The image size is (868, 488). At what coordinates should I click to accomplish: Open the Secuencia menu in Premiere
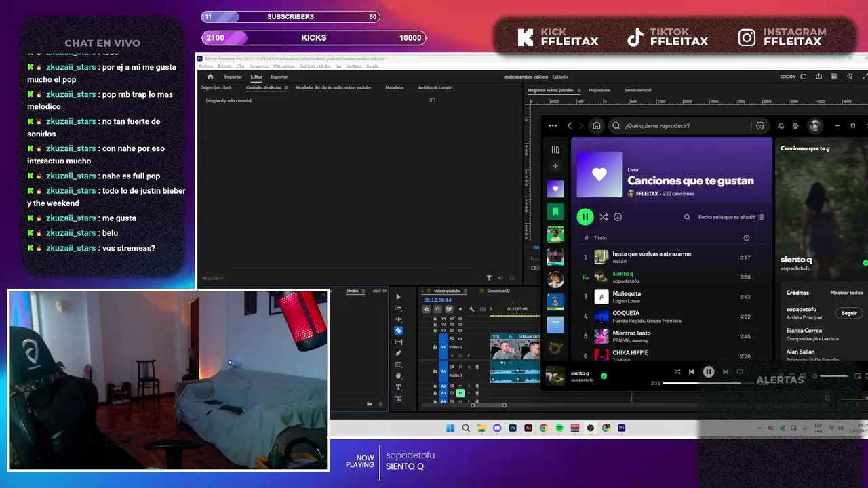point(258,66)
